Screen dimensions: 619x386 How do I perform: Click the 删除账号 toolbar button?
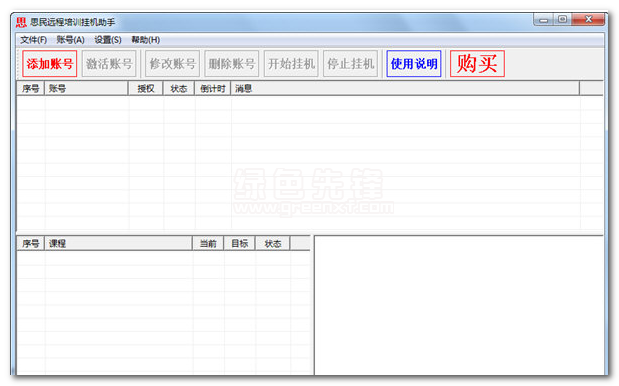pyautogui.click(x=232, y=64)
